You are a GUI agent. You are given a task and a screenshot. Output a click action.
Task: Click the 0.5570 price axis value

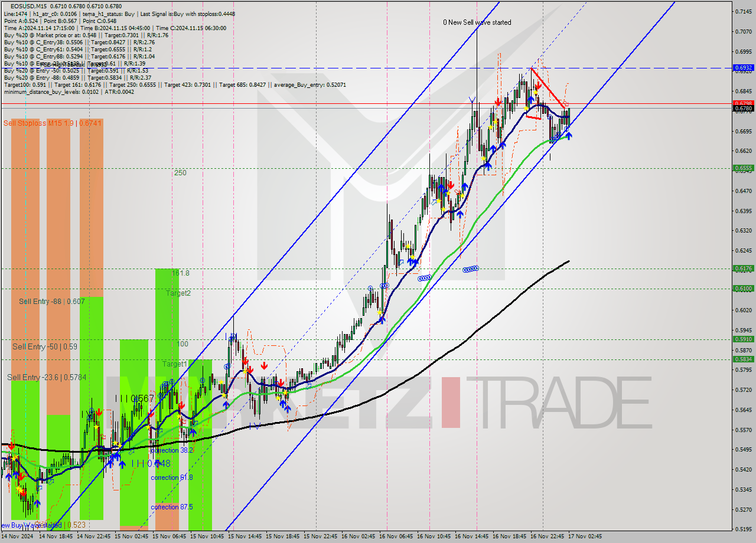point(743,430)
